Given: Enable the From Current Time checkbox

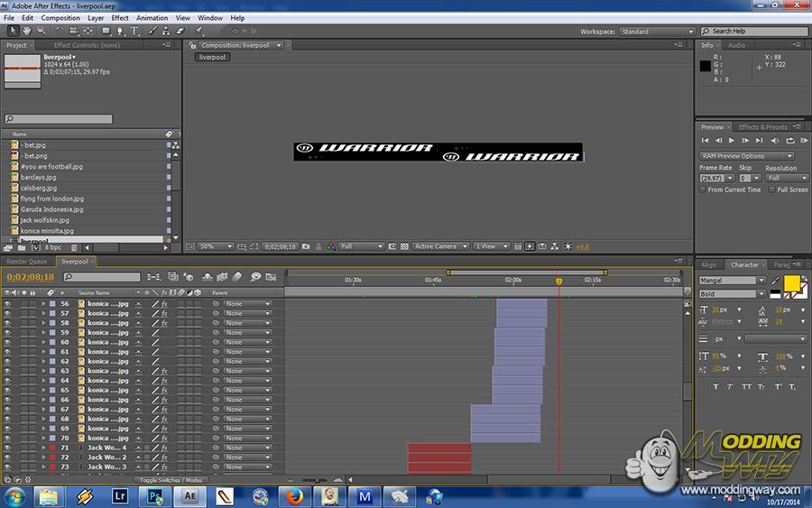Looking at the screenshot, I should (704, 189).
